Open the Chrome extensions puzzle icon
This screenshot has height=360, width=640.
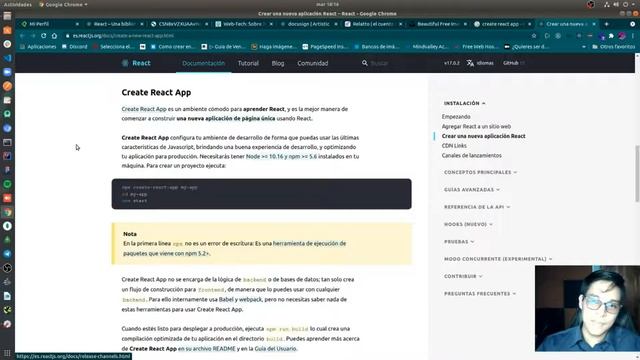click(x=611, y=36)
